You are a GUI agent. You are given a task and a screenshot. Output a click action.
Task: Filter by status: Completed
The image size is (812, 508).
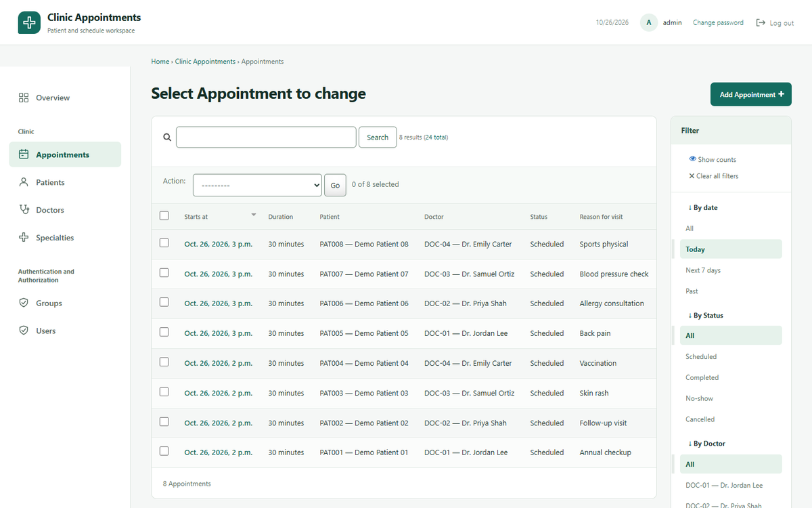[731, 377]
